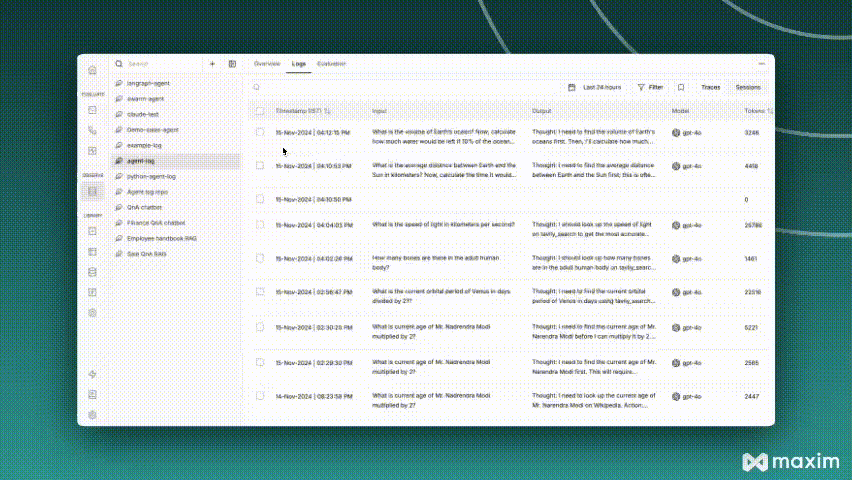Click the 25780 tokens value

(753, 225)
